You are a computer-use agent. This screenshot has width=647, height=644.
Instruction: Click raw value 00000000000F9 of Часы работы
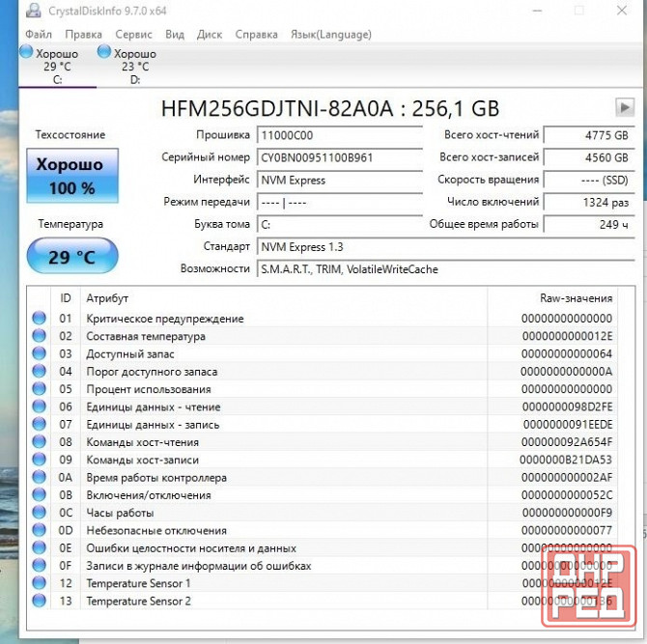(568, 513)
